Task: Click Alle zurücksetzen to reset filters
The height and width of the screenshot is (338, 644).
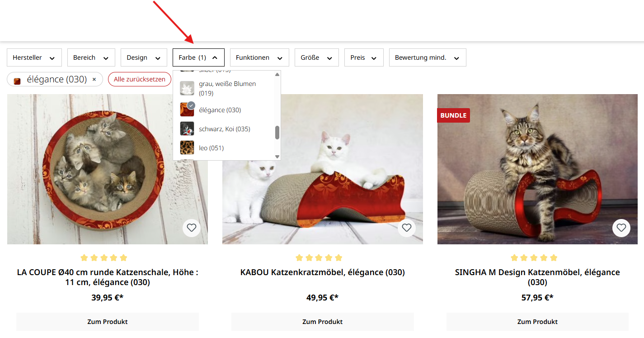Action: click(x=140, y=80)
